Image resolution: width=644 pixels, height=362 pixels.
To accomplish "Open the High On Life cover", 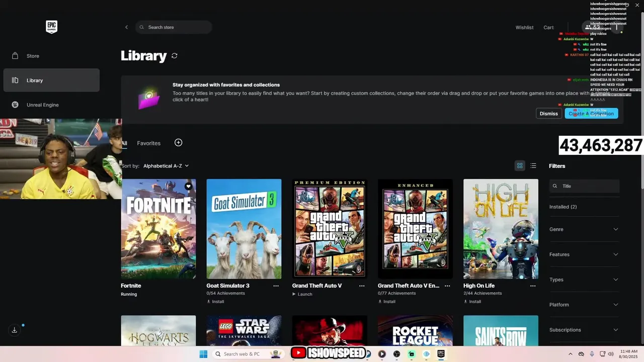I will pos(501,229).
